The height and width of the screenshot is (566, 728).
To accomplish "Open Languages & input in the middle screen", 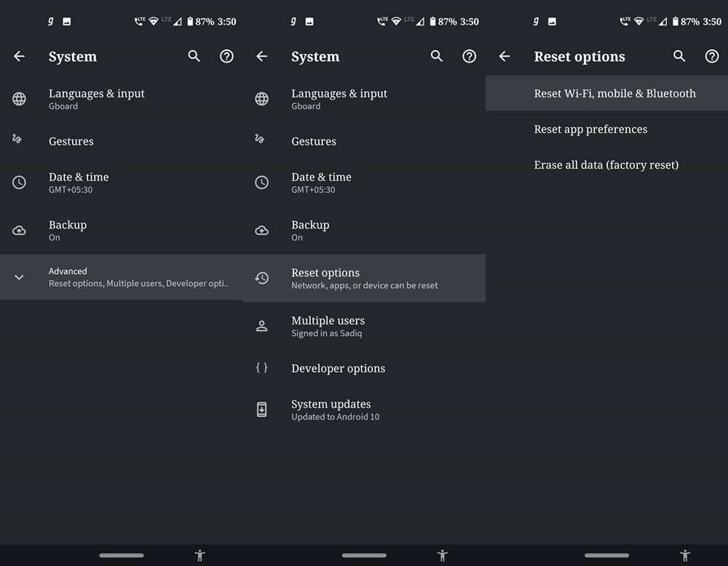I will 365,99.
